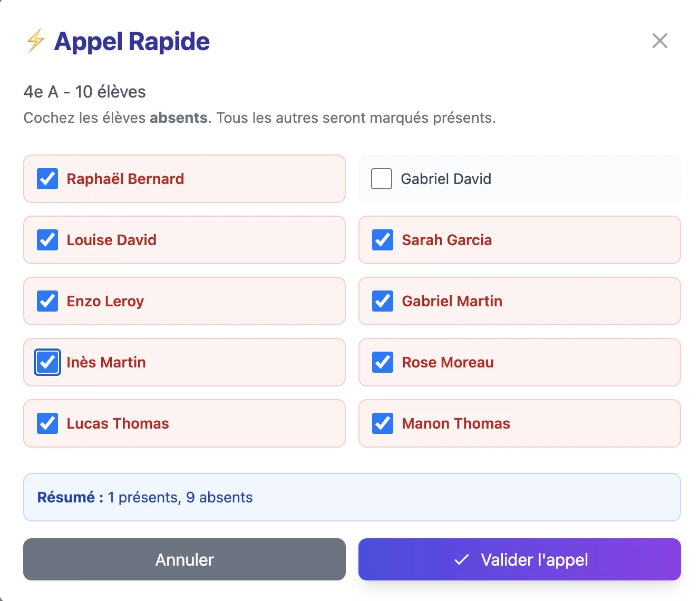Mark Gabriel David as absent
The width and height of the screenshot is (700, 601).
tap(381, 179)
